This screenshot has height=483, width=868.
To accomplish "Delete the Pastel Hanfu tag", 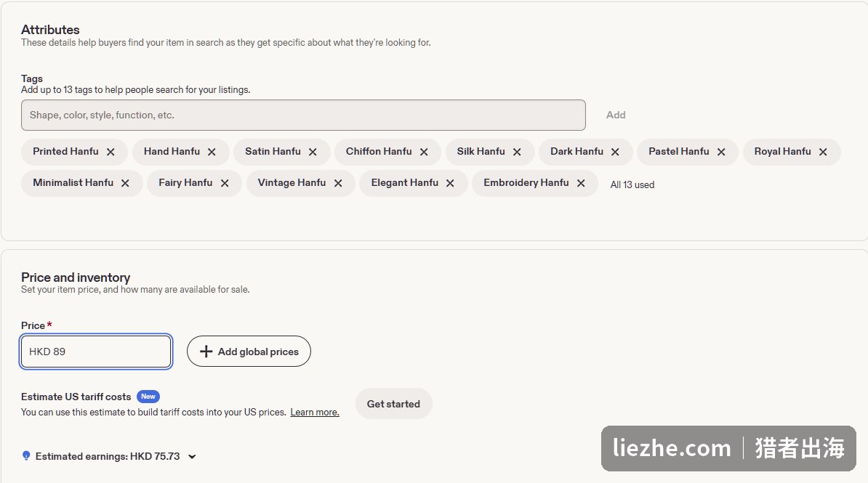I will 721,152.
